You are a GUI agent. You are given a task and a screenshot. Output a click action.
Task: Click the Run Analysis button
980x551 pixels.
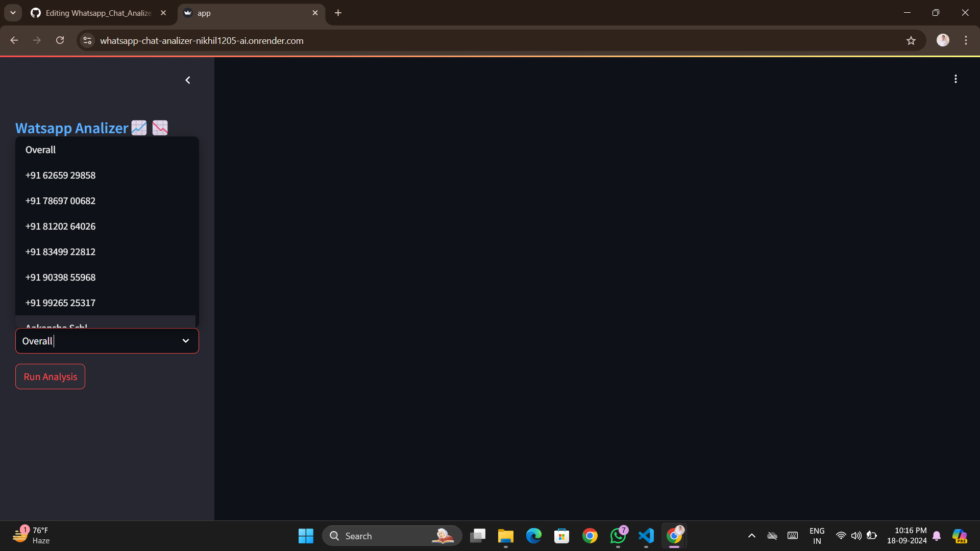pyautogui.click(x=50, y=377)
